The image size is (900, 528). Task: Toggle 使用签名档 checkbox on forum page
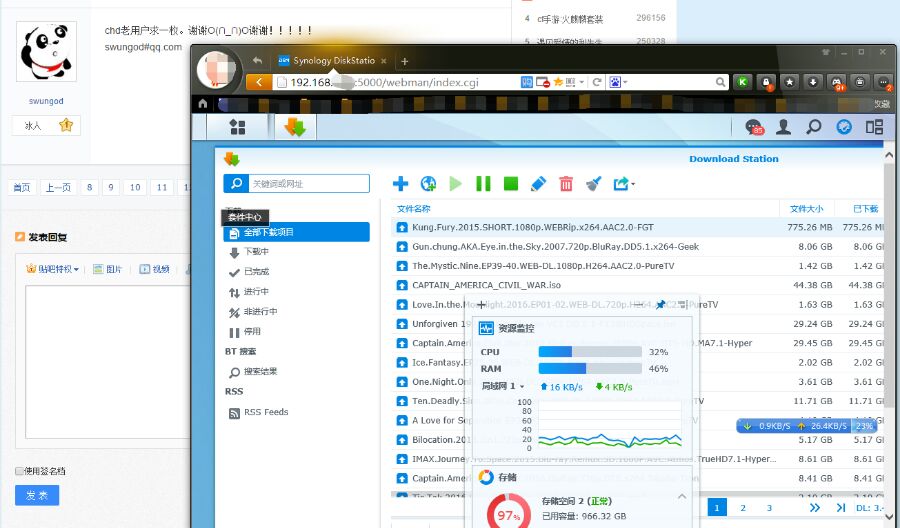(x=19, y=471)
